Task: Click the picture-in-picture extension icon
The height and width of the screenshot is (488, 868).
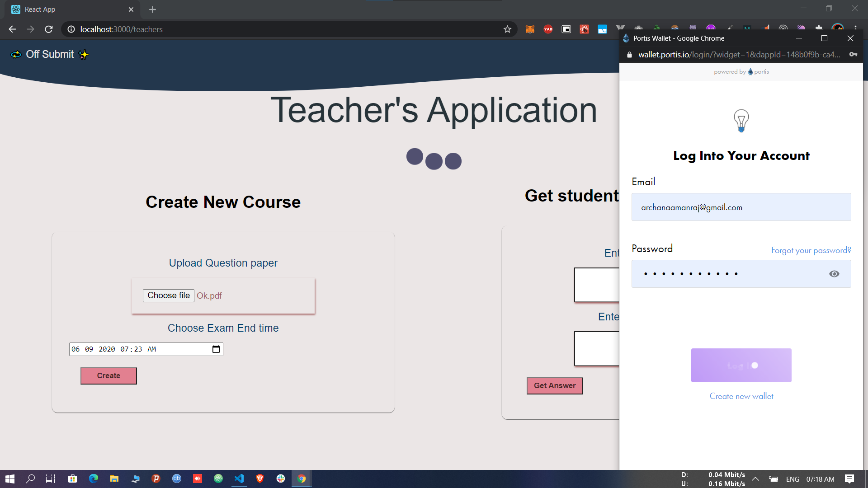Action: tap(566, 29)
